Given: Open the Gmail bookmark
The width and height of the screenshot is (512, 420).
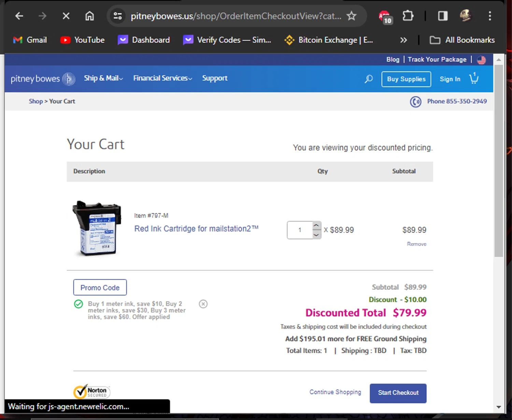Looking at the screenshot, I should (30, 40).
